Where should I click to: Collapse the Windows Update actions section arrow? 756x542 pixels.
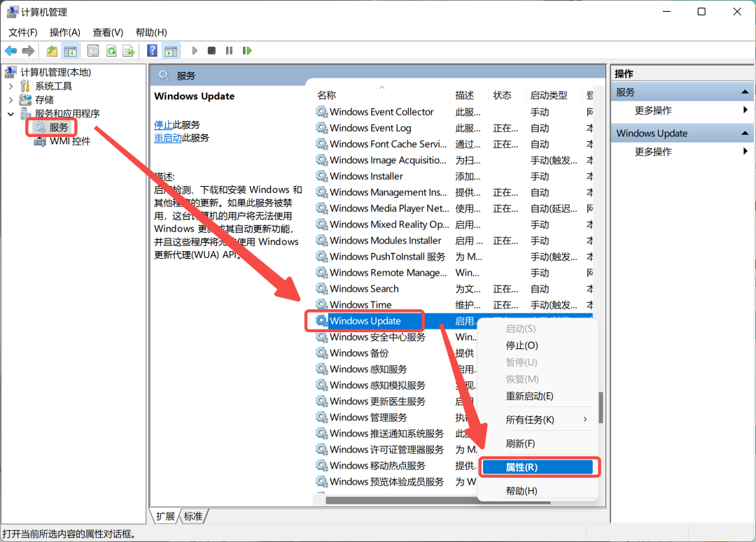tap(745, 133)
